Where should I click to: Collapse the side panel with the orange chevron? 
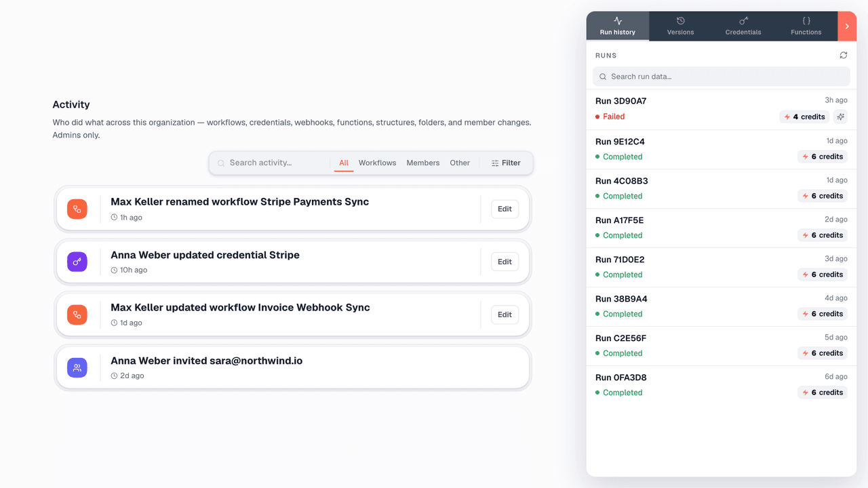point(847,26)
